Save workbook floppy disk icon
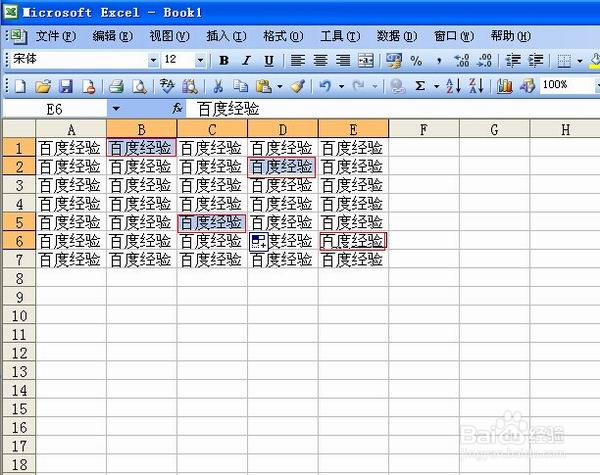Viewport: 600px width, 475px height. click(66, 86)
